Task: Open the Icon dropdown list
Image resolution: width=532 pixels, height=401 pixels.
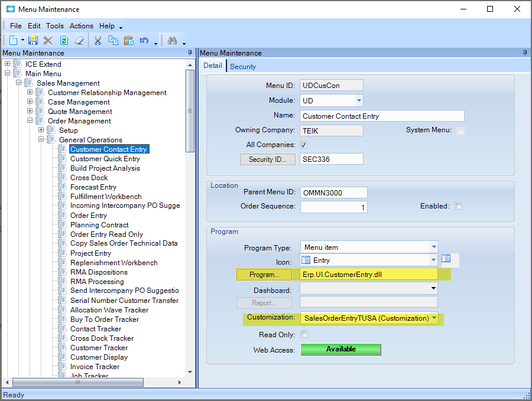Action: pos(433,260)
